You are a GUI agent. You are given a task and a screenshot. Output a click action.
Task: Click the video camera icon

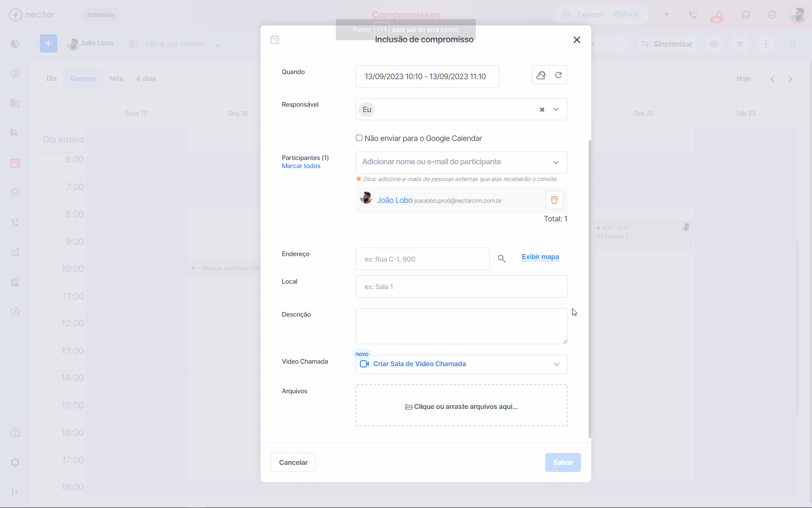(364, 364)
